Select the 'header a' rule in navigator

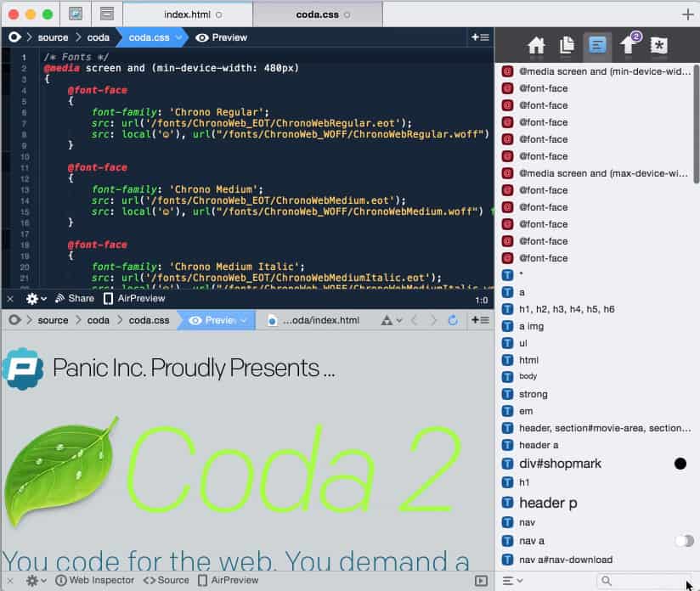tap(596, 445)
